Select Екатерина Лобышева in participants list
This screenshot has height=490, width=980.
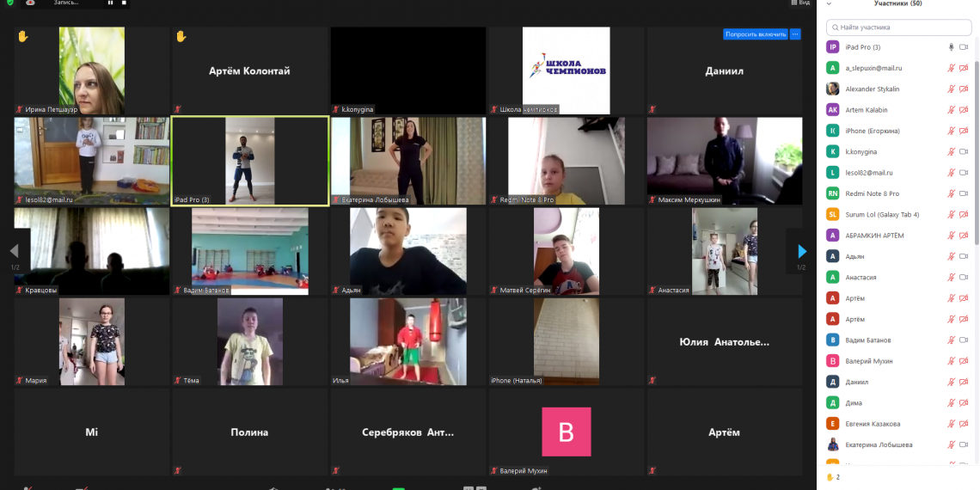[x=879, y=445]
